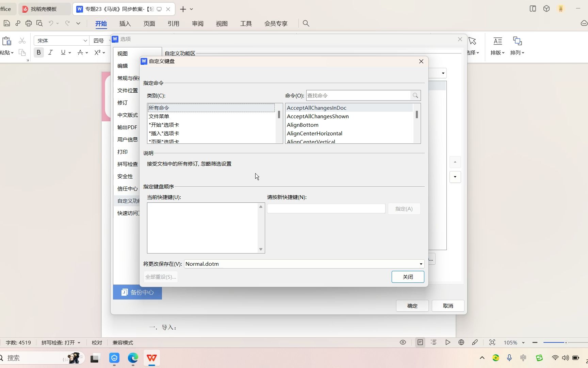Toggle Bold formatting
The image size is (588, 368).
point(38,52)
